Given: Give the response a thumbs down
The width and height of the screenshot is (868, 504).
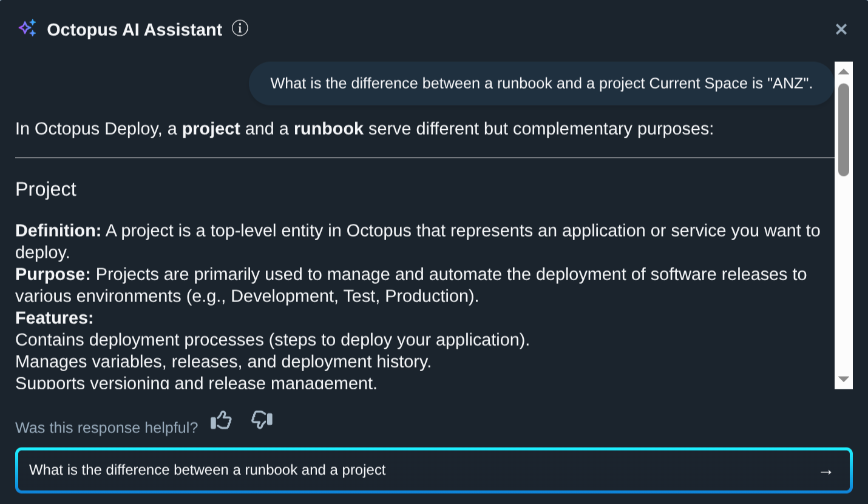Looking at the screenshot, I should [262, 420].
